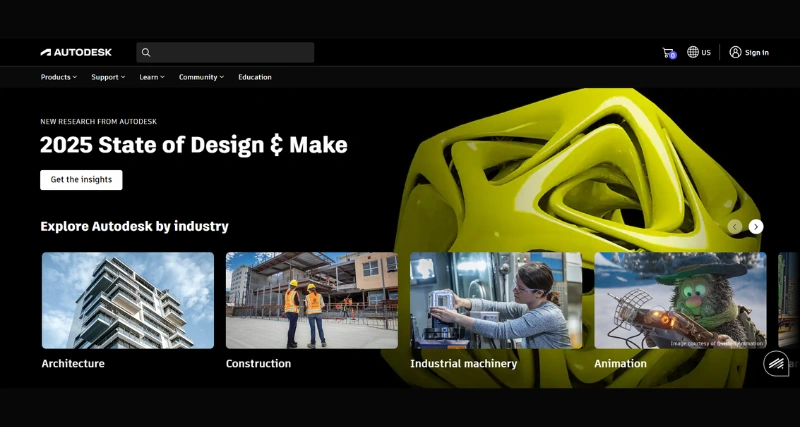Expand the Support dropdown menu
800x427 pixels.
pyautogui.click(x=108, y=77)
